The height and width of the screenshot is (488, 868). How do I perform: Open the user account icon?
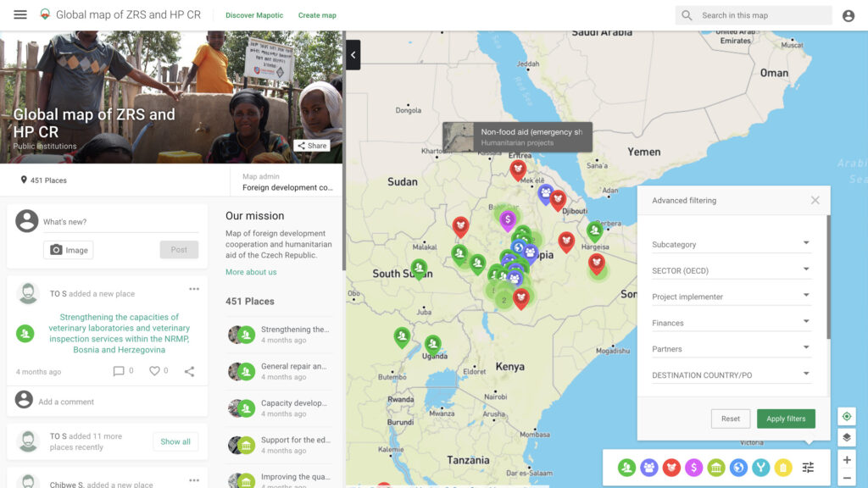click(x=848, y=15)
